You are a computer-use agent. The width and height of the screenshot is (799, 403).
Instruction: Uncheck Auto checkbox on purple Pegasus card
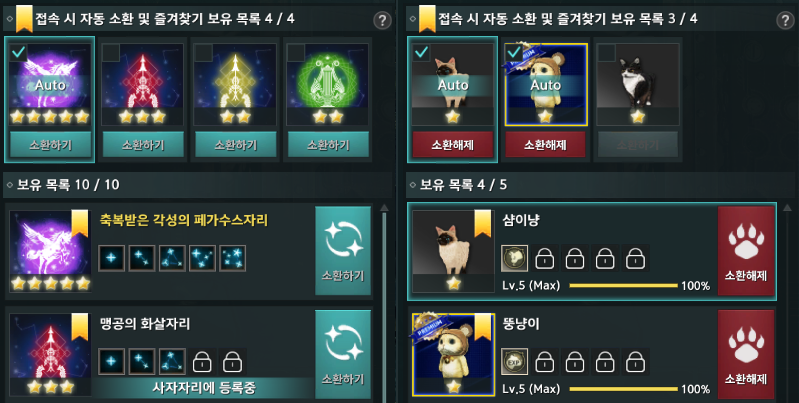coord(18,52)
